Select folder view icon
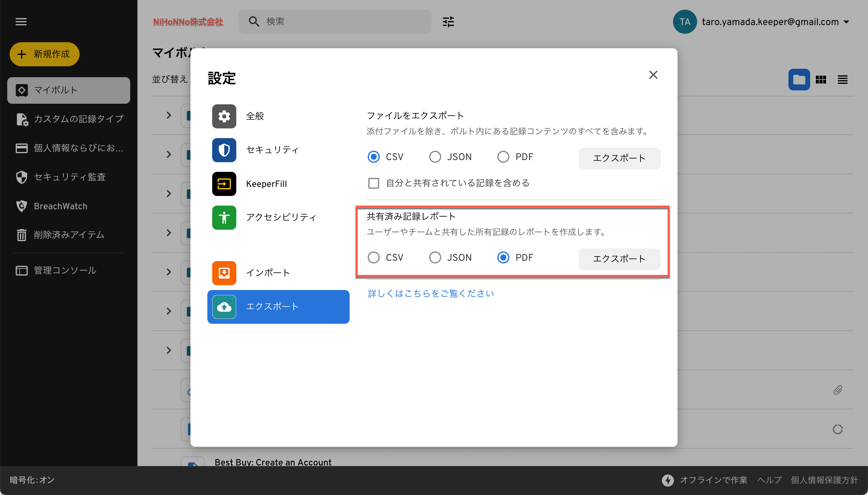This screenshot has width=868, height=495. (799, 80)
